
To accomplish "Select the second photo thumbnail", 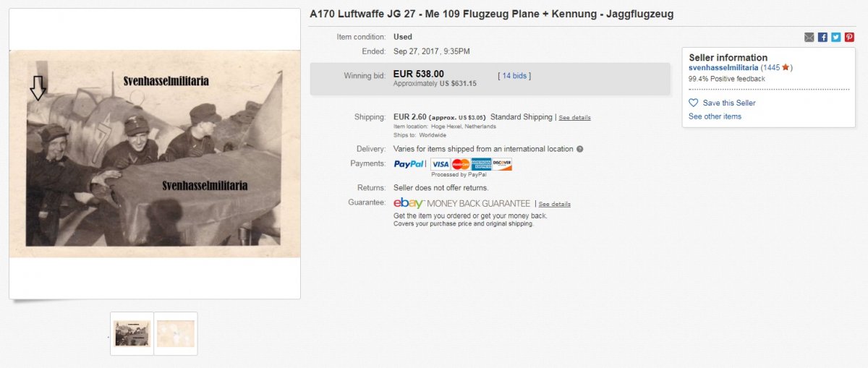I will pyautogui.click(x=176, y=333).
